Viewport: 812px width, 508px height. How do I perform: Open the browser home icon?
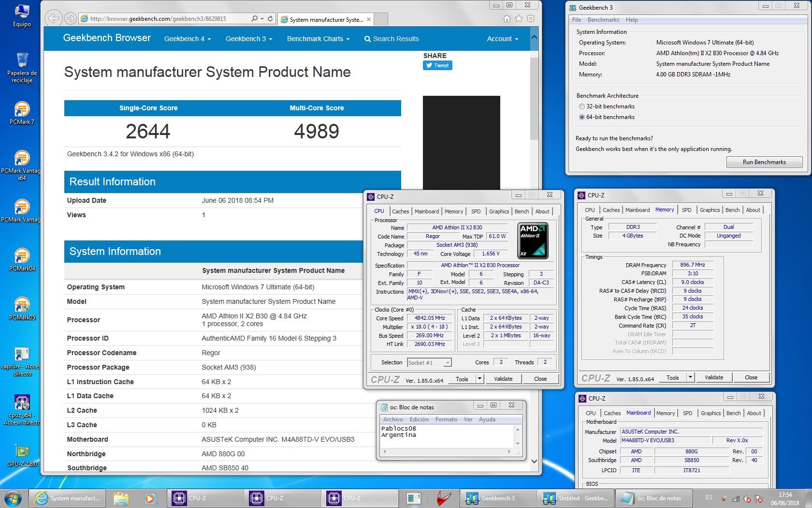(507, 18)
